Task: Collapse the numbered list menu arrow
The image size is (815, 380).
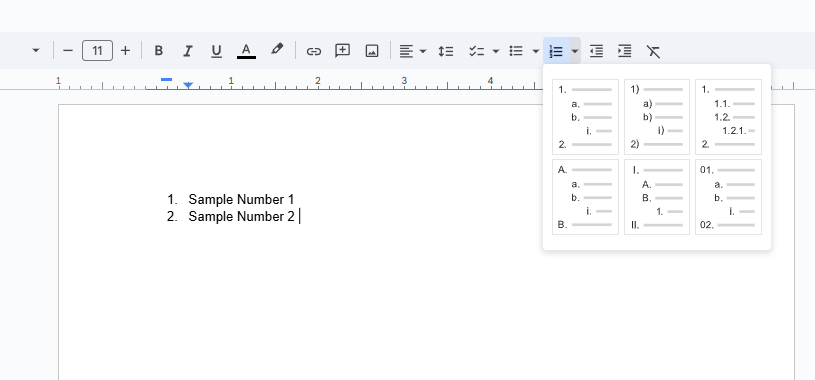Action: click(575, 51)
